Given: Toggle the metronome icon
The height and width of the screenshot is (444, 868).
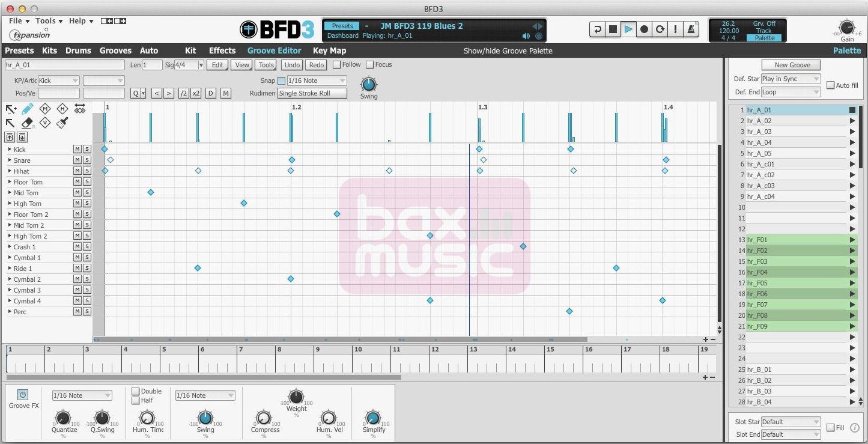Looking at the screenshot, I should click(x=691, y=29).
